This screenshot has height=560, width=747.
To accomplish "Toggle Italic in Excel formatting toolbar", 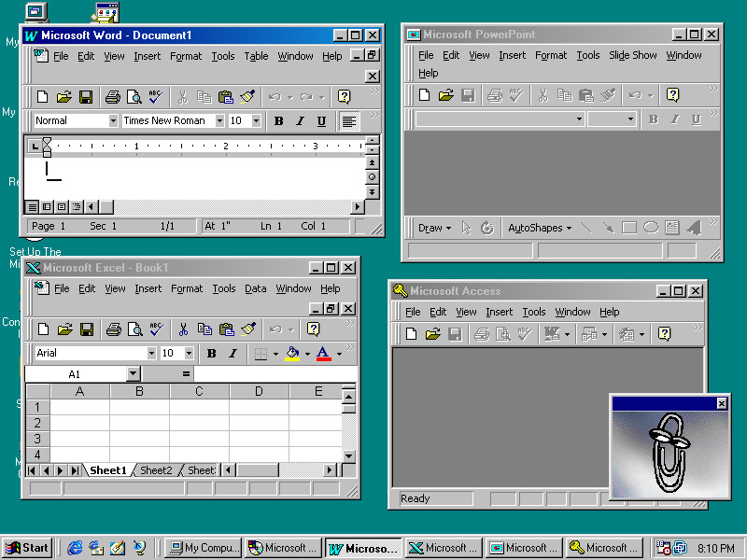I will (233, 354).
